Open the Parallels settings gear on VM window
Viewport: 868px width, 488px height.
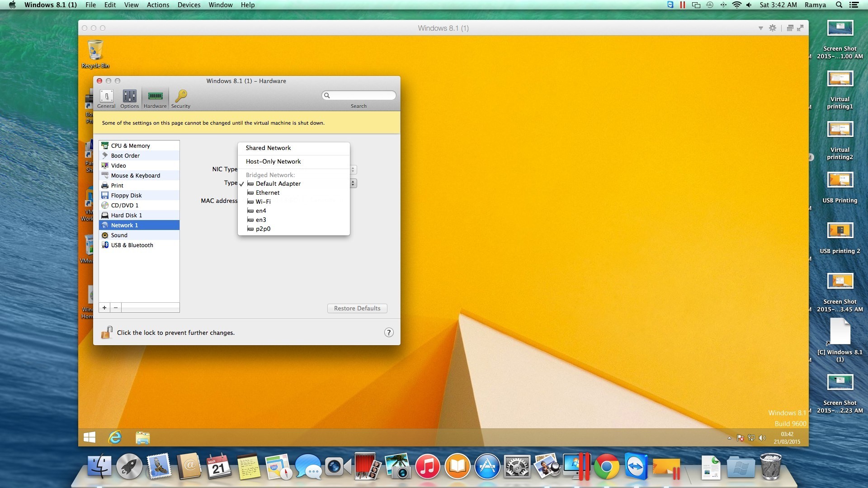pos(773,28)
